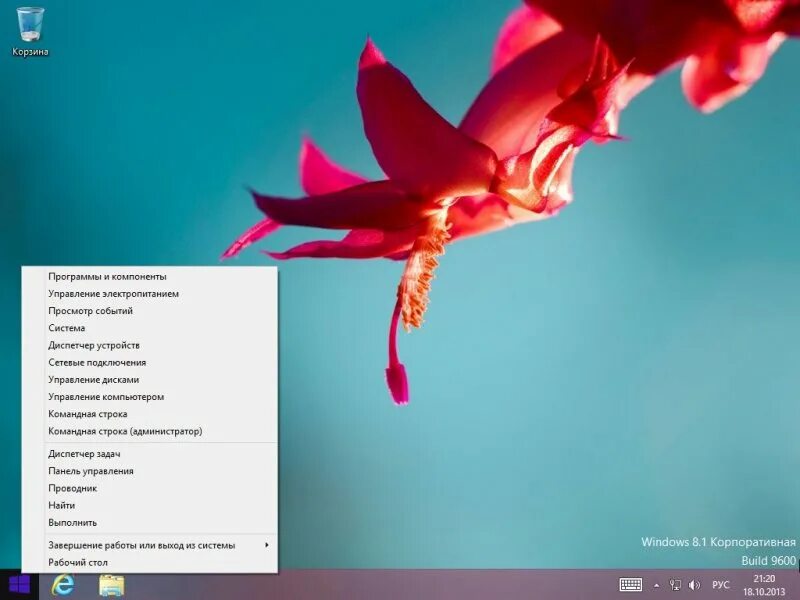
Task: Select Рабочий стол at the menu bottom
Action: (76, 563)
